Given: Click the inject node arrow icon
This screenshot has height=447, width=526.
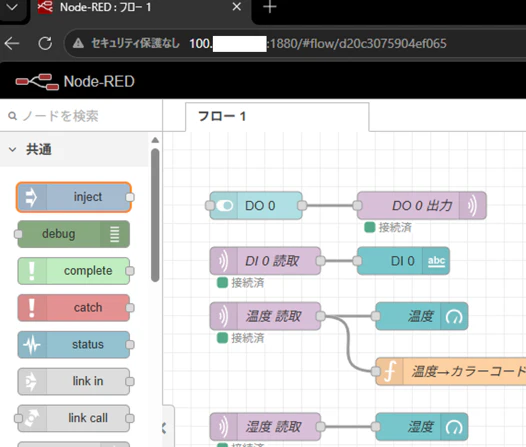Looking at the screenshot, I should point(32,197).
